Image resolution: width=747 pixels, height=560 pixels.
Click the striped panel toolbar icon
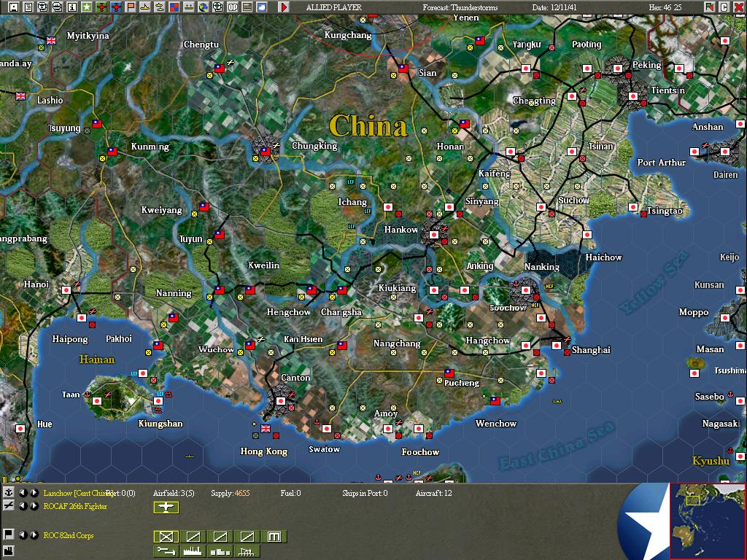(247, 7)
